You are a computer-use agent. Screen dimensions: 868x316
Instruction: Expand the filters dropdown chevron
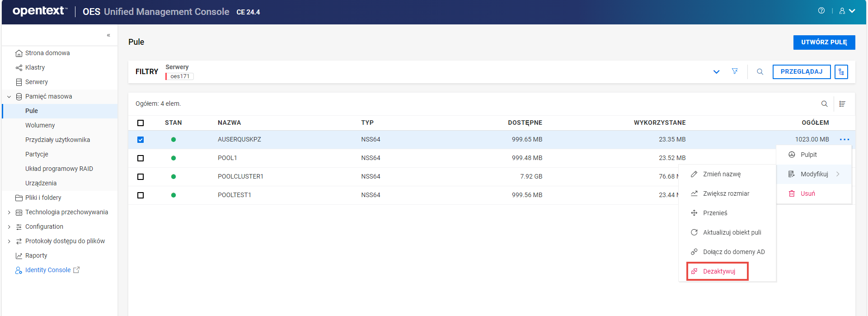pos(716,72)
